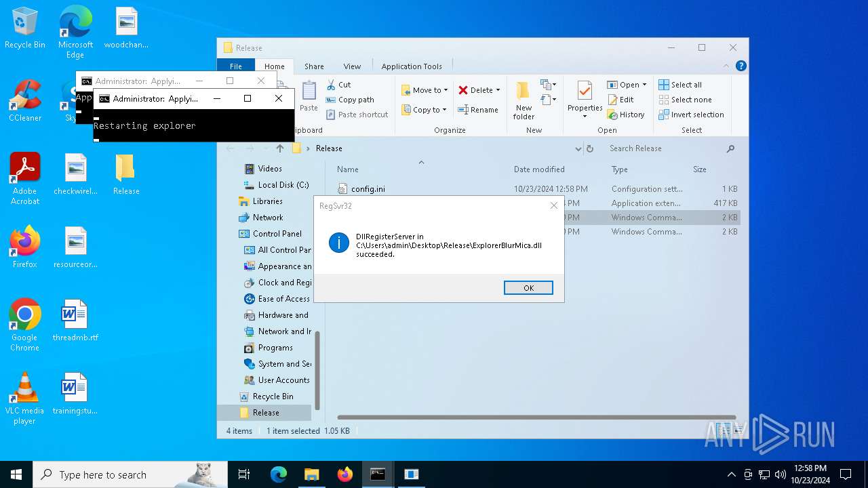Viewport: 868px width, 488px height.
Task: Open the Recycle Bin desktop icon
Action: pyautogui.click(x=25, y=28)
